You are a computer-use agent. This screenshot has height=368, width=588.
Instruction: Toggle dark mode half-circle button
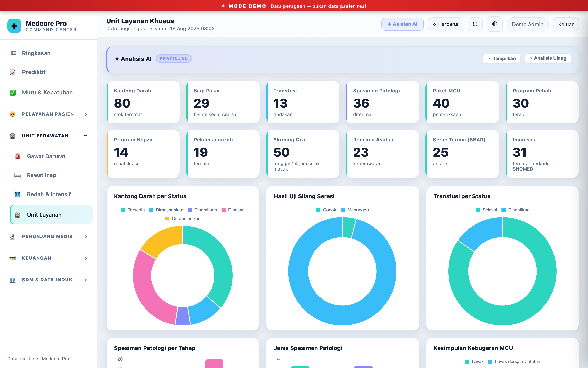pyautogui.click(x=494, y=24)
